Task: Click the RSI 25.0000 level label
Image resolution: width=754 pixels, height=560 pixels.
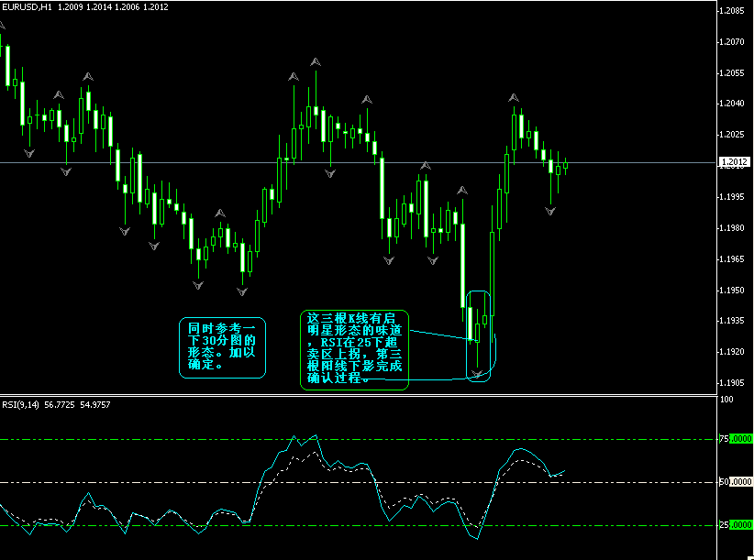Action: (x=736, y=525)
